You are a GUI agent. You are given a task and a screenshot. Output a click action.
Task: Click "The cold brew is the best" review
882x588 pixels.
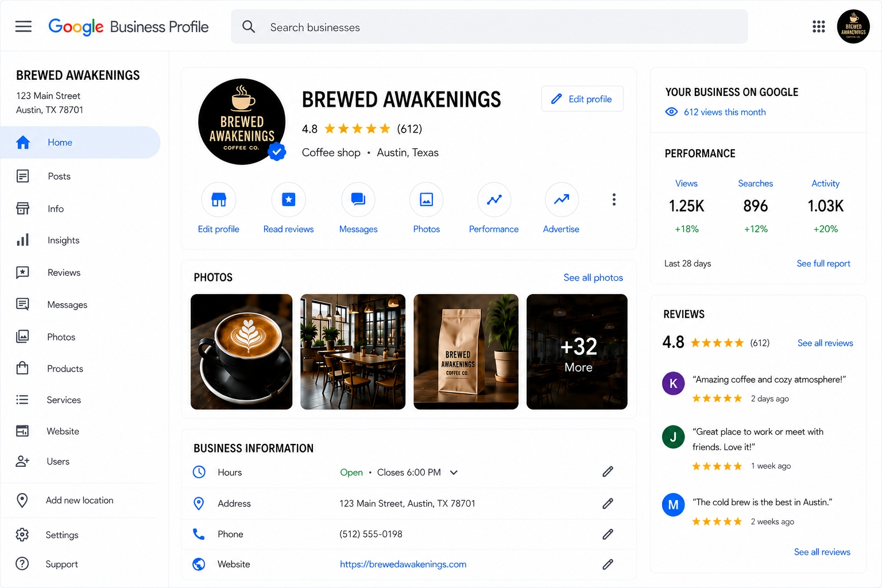point(762,502)
